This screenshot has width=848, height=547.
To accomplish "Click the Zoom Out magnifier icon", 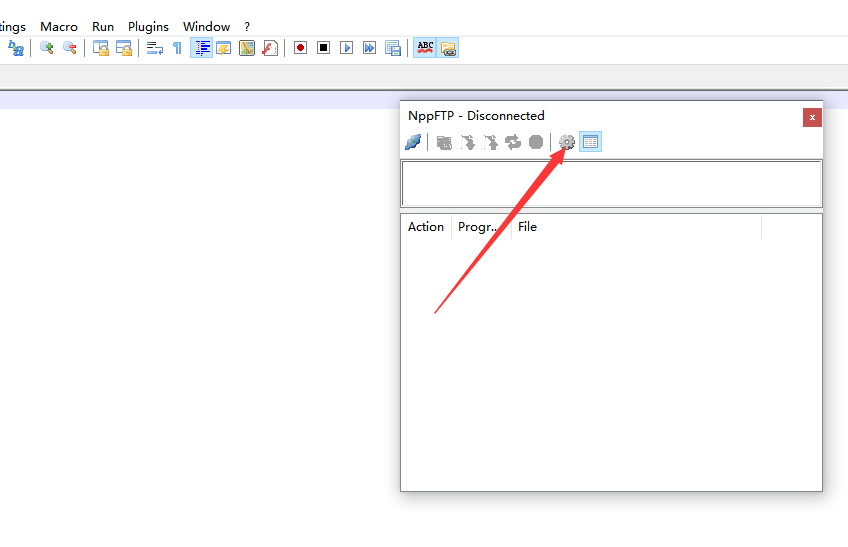I will (x=70, y=48).
